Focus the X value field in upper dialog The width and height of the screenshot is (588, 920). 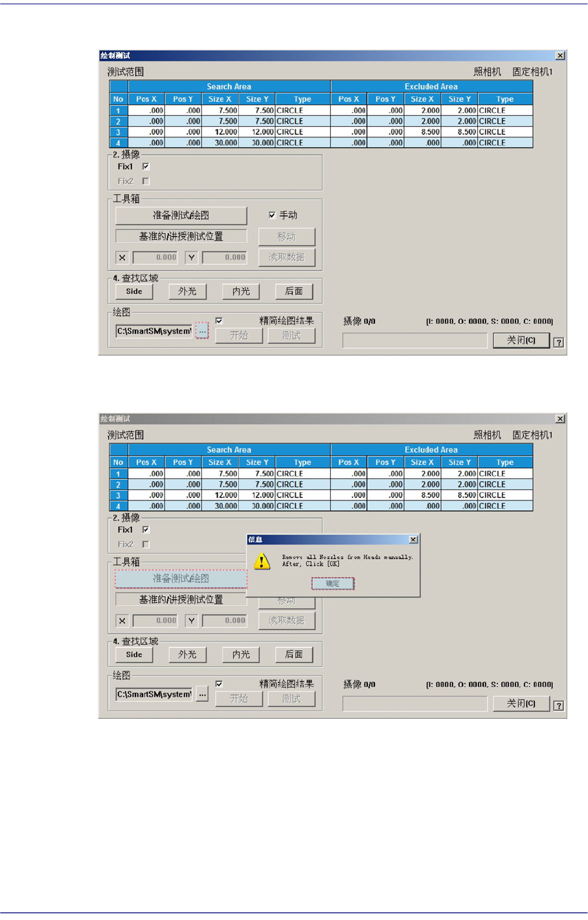[x=155, y=258]
